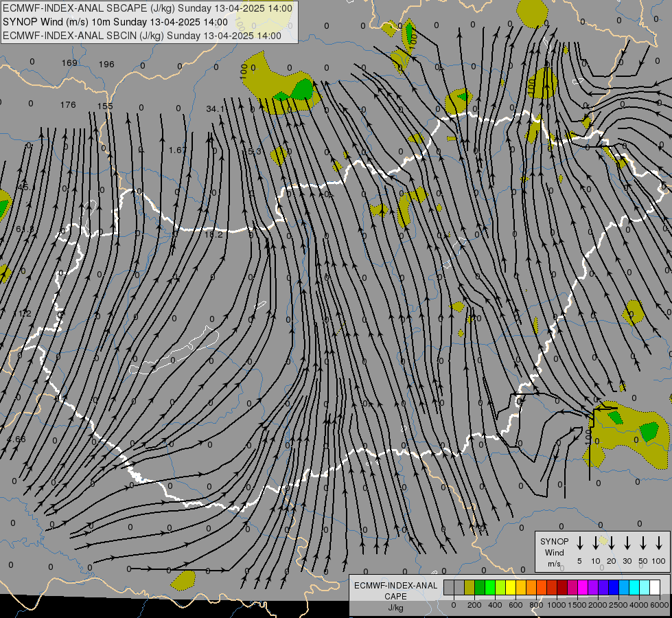Viewport: 672px width, 618px height.
Task: Click the 10 m/s wind arrow in legend
Action: pyautogui.click(x=595, y=542)
